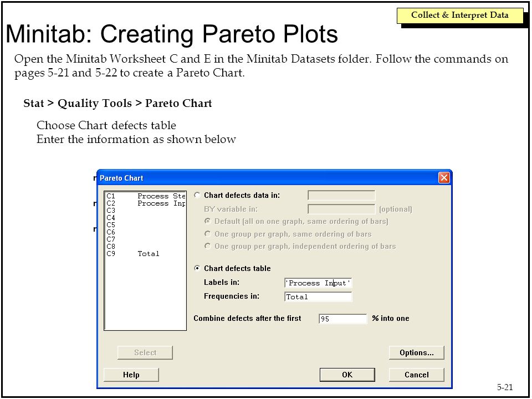This screenshot has width=532, height=399.
Task: Select column C6 in the variable list
Action: tap(146, 232)
